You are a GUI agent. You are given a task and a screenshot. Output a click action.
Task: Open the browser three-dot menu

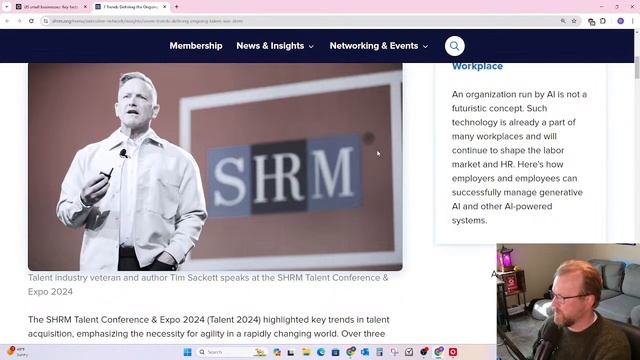(633, 21)
